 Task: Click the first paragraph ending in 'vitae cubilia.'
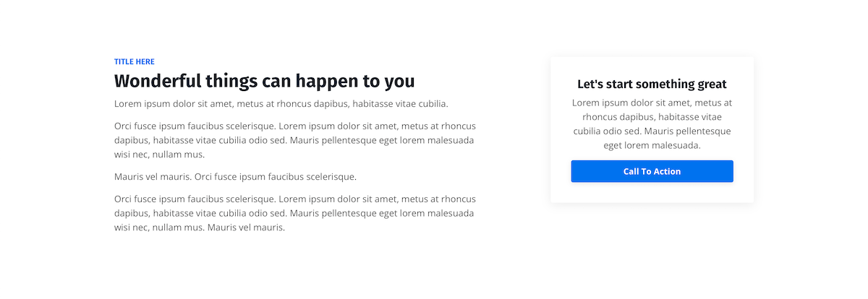click(x=281, y=103)
